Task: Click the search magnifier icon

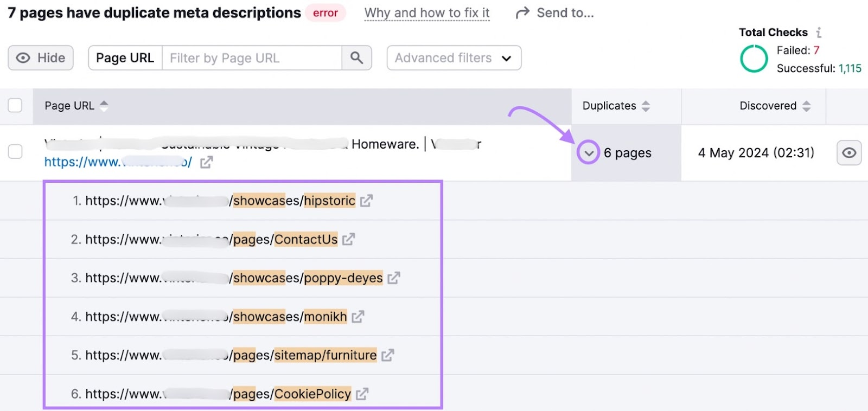Action: point(356,58)
